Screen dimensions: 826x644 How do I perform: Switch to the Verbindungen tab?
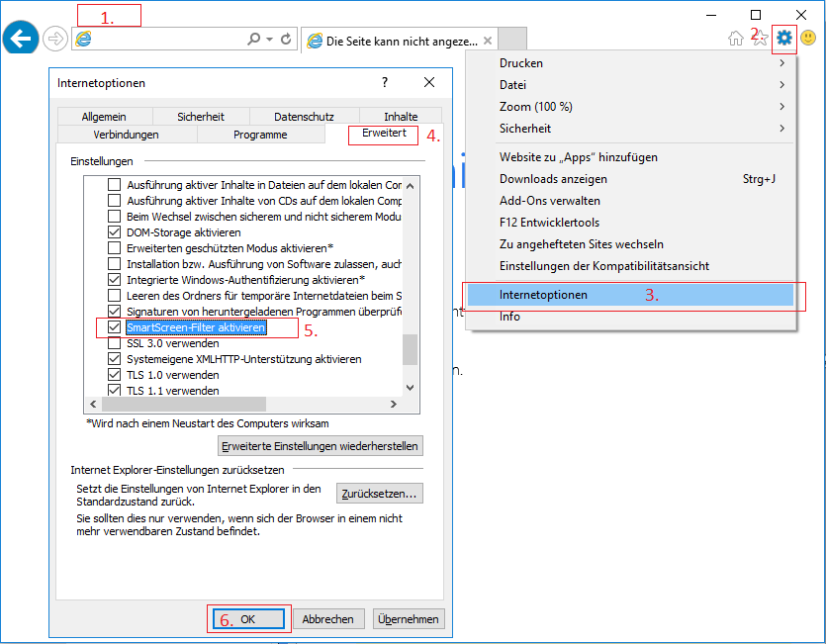point(126,135)
